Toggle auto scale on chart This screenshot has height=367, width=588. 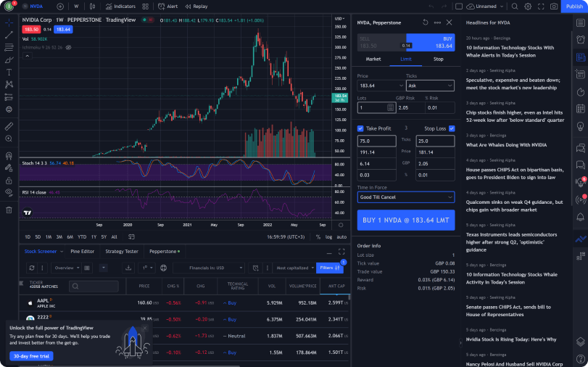341,236
